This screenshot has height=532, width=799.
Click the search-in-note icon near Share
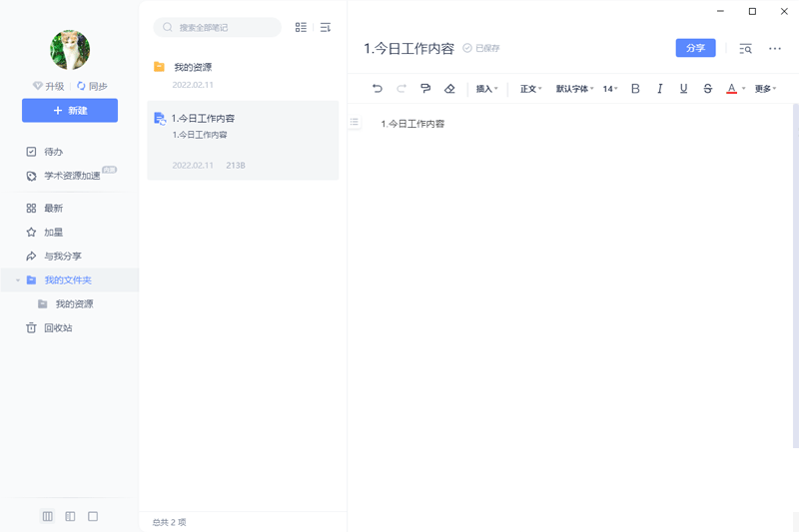pyautogui.click(x=745, y=48)
